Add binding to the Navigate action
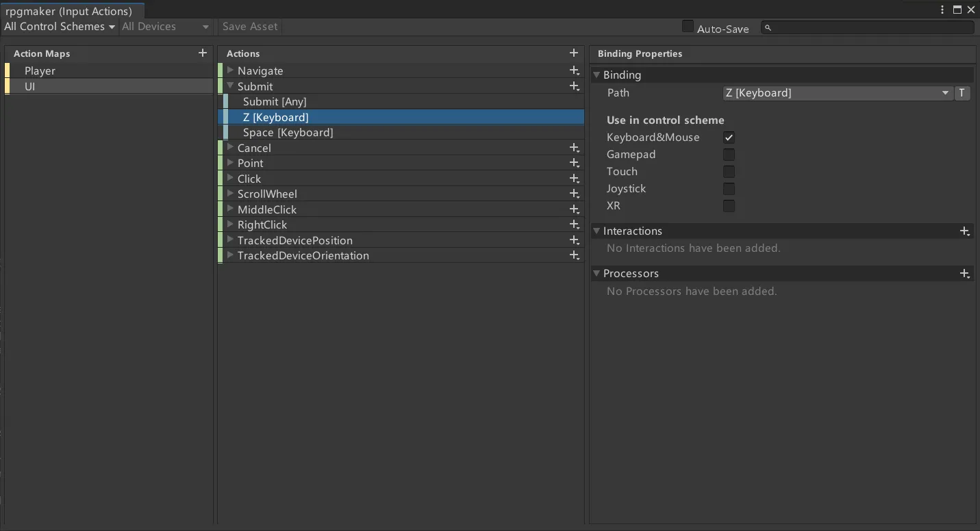980x531 pixels. click(574, 70)
